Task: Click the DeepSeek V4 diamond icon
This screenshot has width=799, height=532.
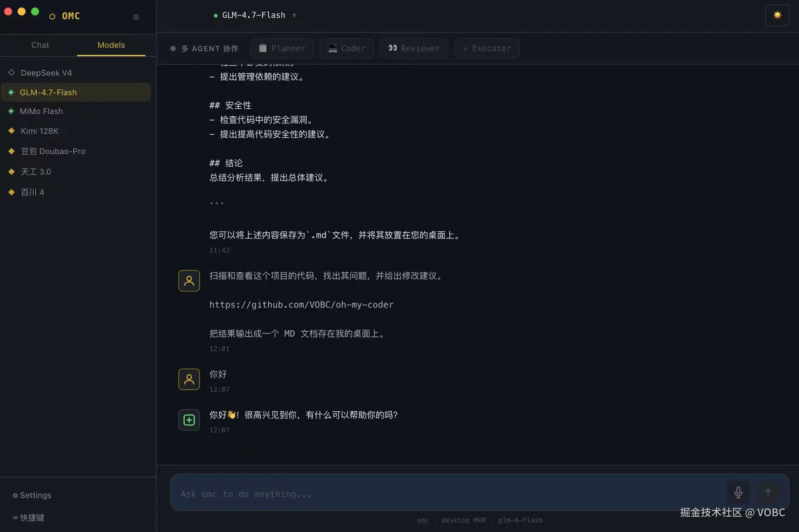Action: coord(12,73)
